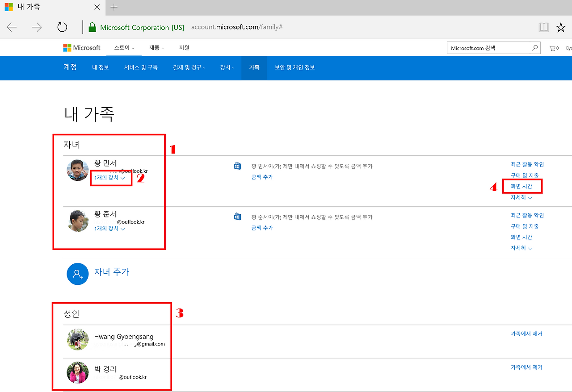This screenshot has width=572, height=392.
Task: Click the search magnifier icon
Action: tap(534, 48)
